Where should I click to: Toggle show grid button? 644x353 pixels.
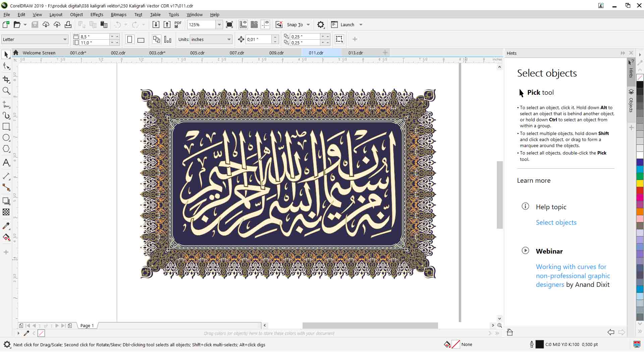(254, 25)
